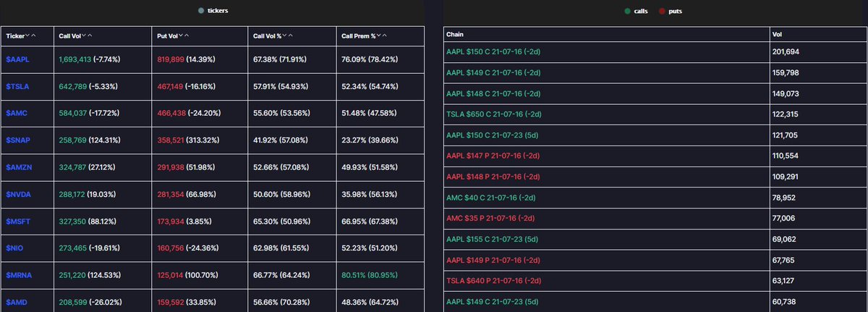This screenshot has height=312, width=868.
Task: Click SNAP call prem 23.27% cell
Action: (380, 140)
